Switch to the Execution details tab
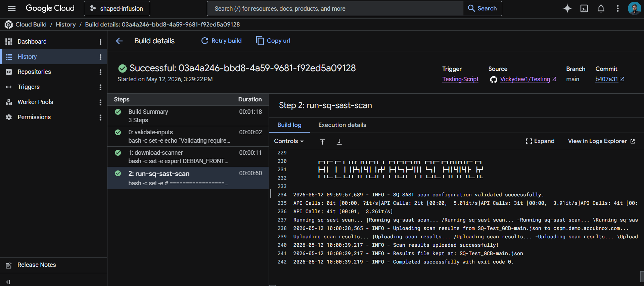Viewport: 644px width, 286px height. click(342, 125)
